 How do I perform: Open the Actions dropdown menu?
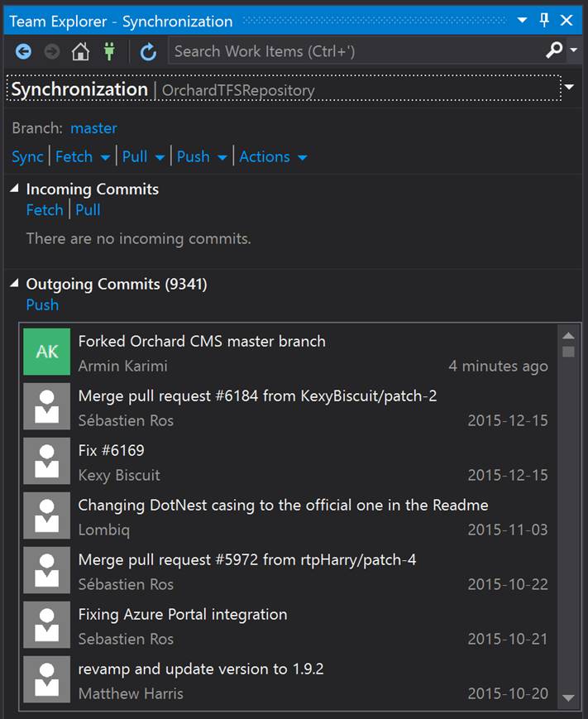tap(273, 157)
